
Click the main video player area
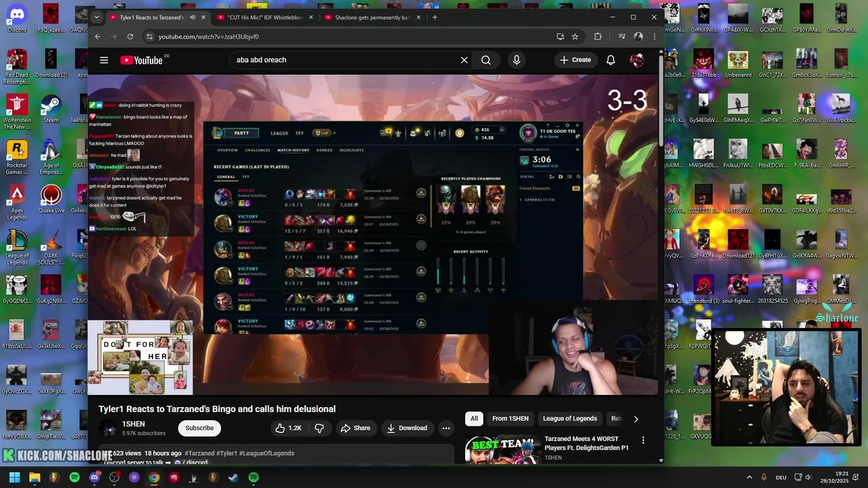click(373, 235)
